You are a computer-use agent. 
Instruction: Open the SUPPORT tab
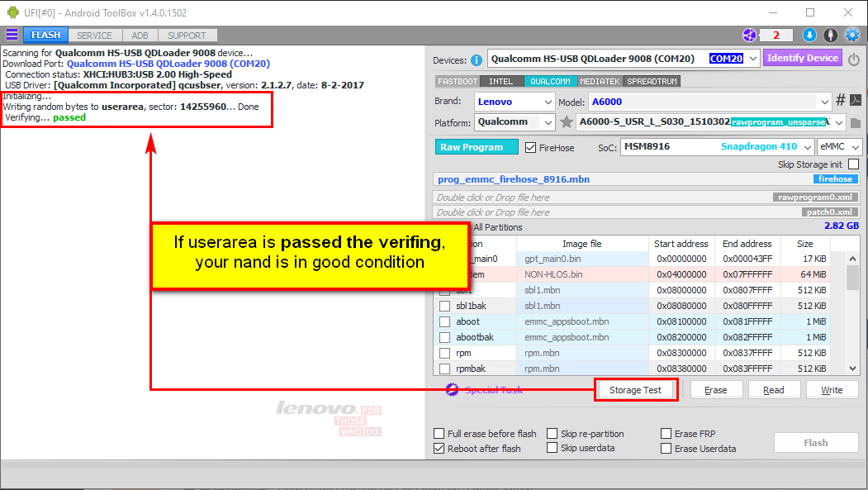[187, 36]
